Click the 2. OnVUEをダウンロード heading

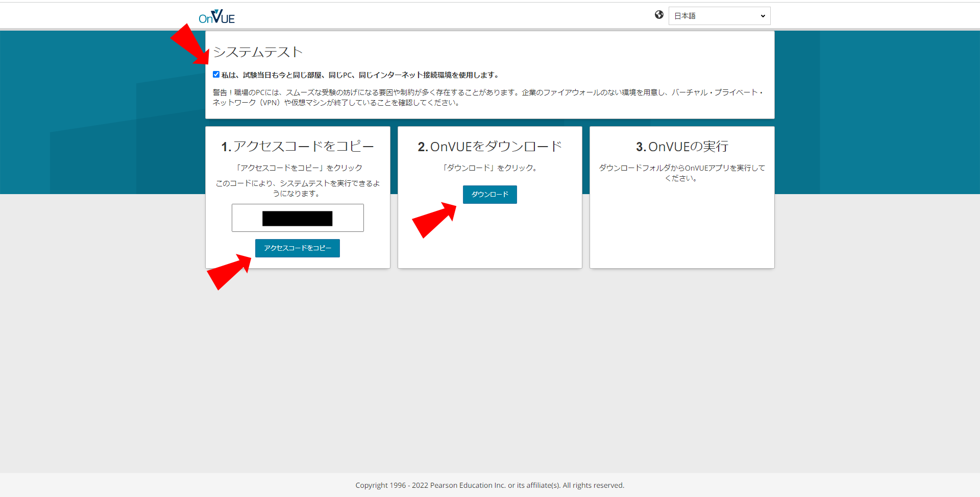pyautogui.click(x=490, y=147)
